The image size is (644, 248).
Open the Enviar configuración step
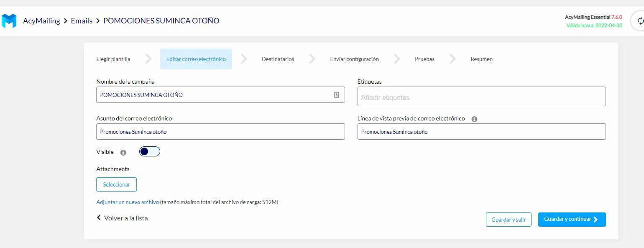(x=354, y=59)
